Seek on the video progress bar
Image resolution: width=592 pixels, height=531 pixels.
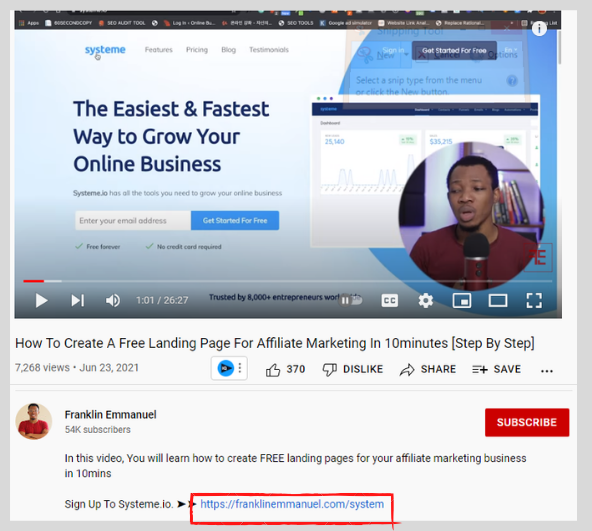[x=288, y=281]
